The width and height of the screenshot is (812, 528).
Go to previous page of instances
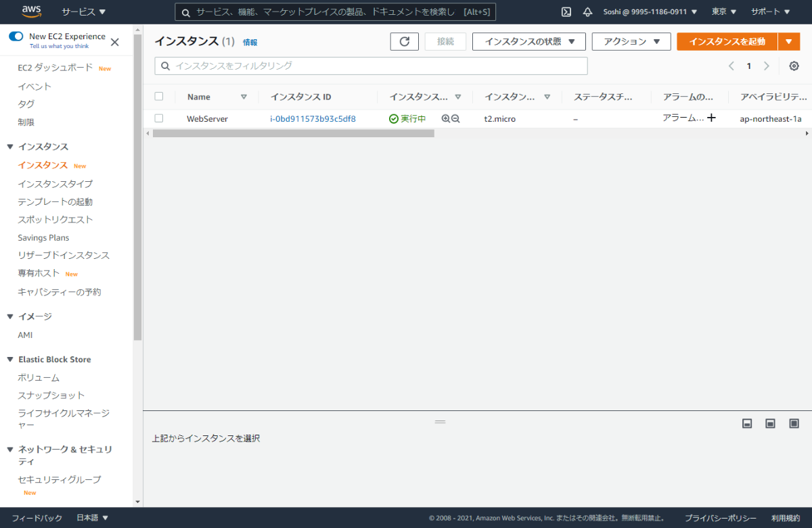pyautogui.click(x=731, y=66)
